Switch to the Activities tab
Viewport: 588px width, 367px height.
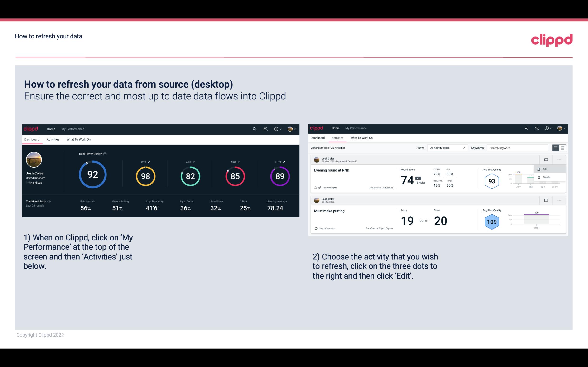pyautogui.click(x=53, y=139)
